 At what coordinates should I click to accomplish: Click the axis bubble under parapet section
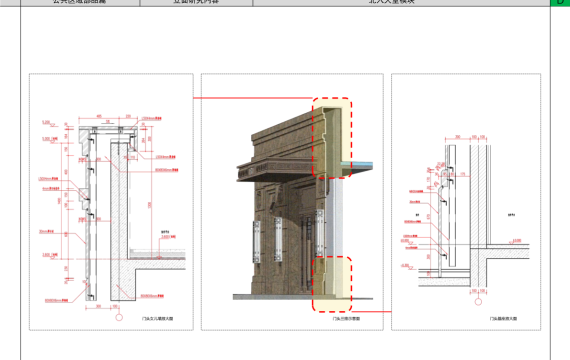coord(119,317)
